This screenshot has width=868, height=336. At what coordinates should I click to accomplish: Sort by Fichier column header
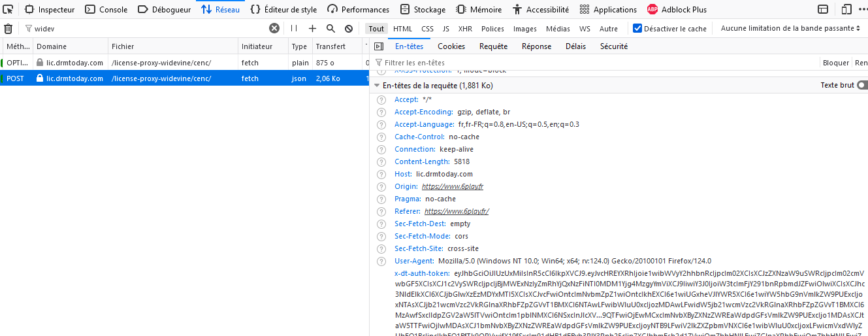point(173,46)
